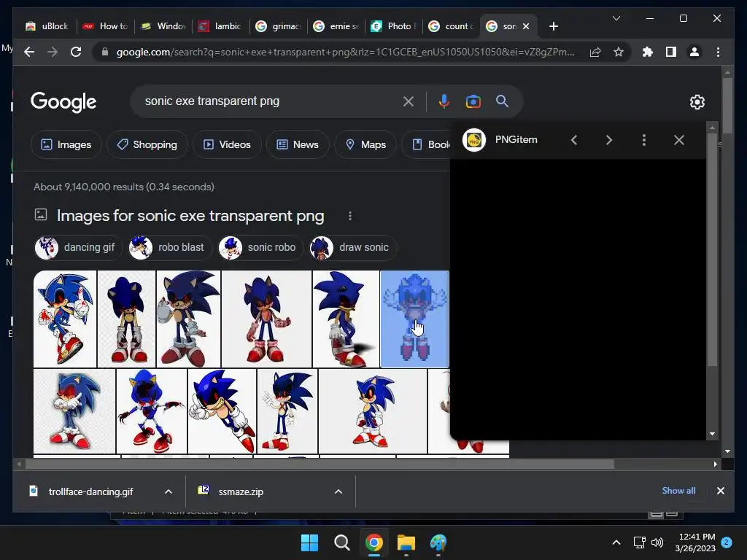Open the PNGitem source logo

point(474,140)
